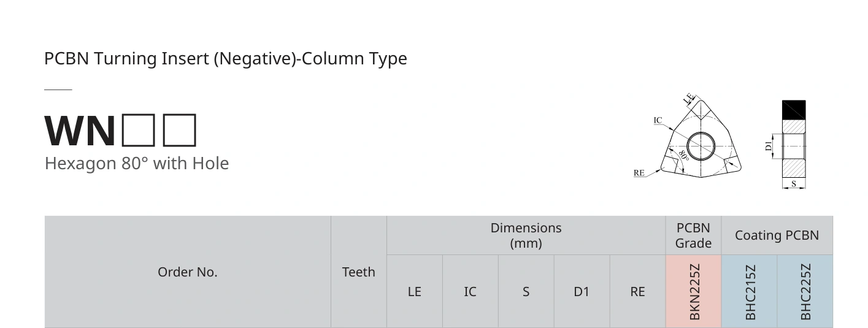Image resolution: width=868 pixels, height=328 pixels.
Task: Click the pink BKN225Z grade cell
Action: point(694,292)
